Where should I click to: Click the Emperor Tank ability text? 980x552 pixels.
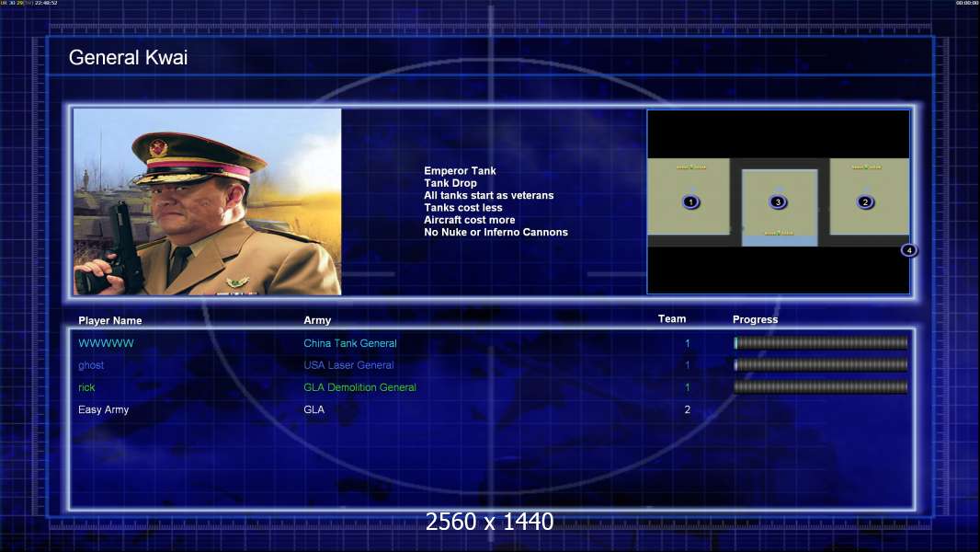pos(460,171)
